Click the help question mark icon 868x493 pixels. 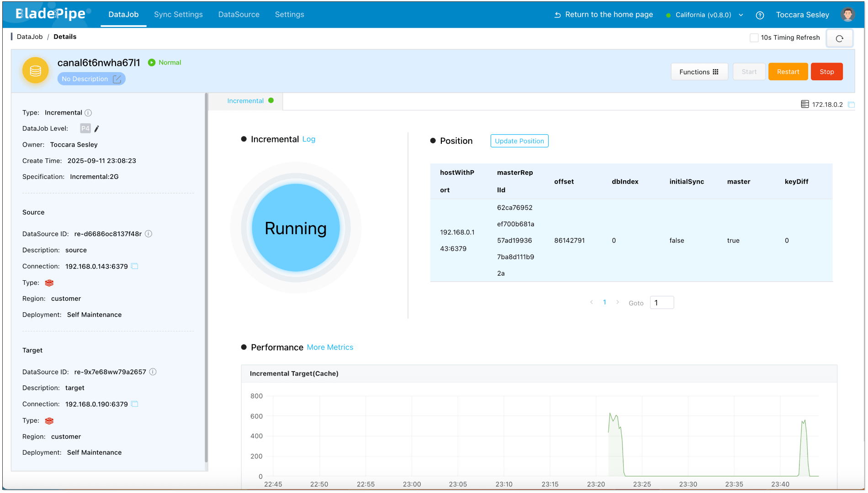[x=760, y=15]
